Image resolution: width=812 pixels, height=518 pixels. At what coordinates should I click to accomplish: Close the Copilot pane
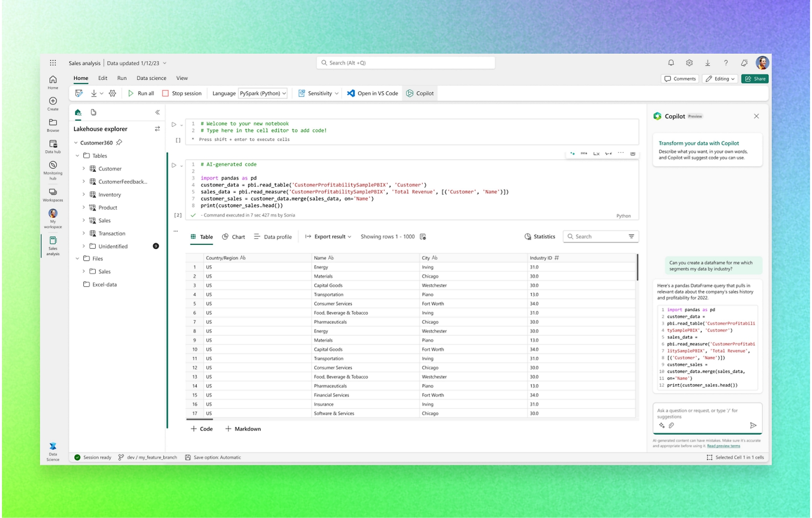click(756, 116)
